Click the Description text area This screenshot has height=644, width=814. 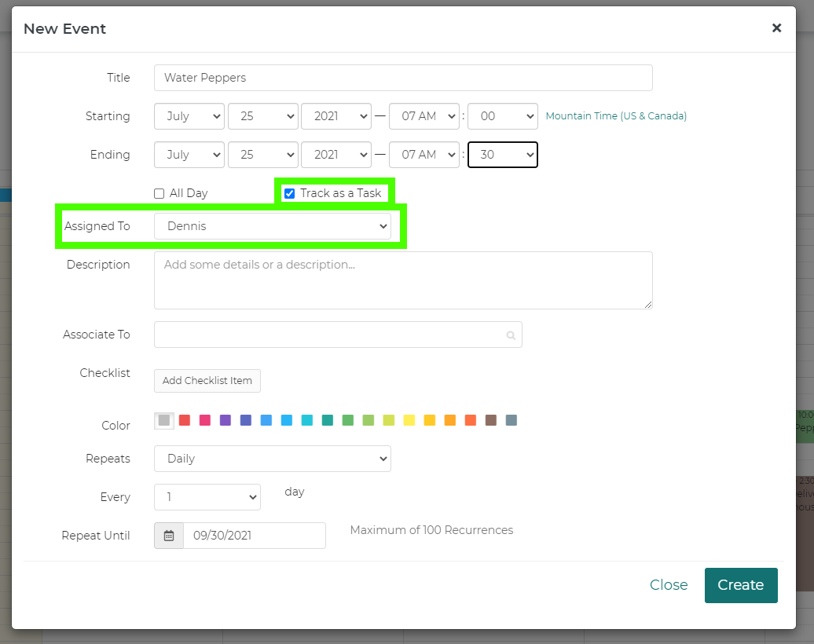(403, 280)
